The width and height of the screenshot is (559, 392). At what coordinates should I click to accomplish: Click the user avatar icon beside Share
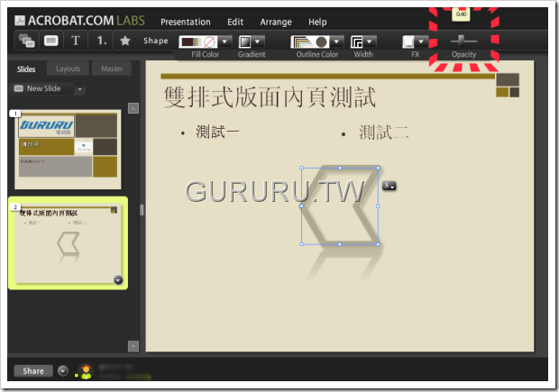tap(86, 371)
